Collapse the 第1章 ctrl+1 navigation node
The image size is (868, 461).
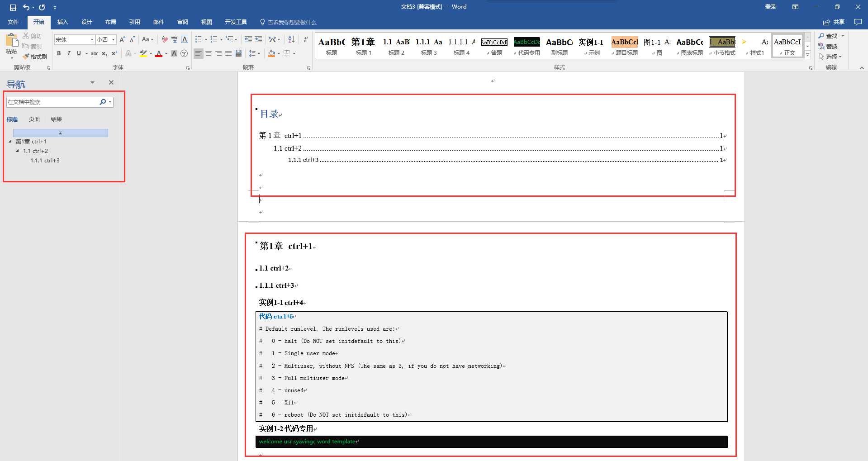10,141
